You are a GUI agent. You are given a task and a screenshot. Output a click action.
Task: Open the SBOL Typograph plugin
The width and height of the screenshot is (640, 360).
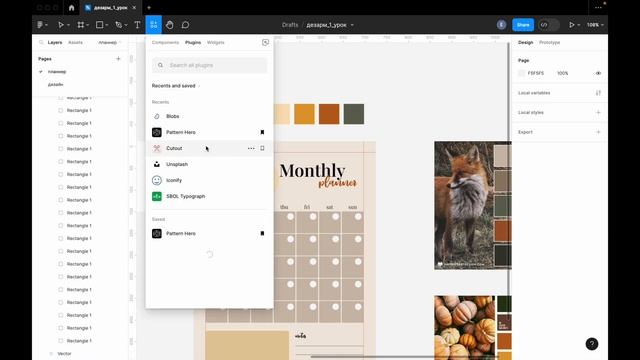point(209,196)
